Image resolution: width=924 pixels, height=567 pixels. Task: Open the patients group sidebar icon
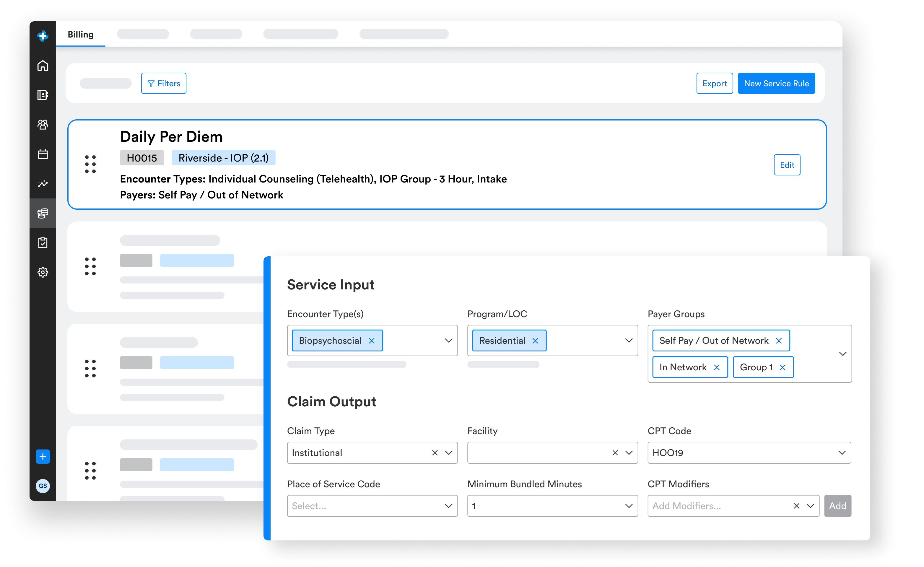pos(43,125)
